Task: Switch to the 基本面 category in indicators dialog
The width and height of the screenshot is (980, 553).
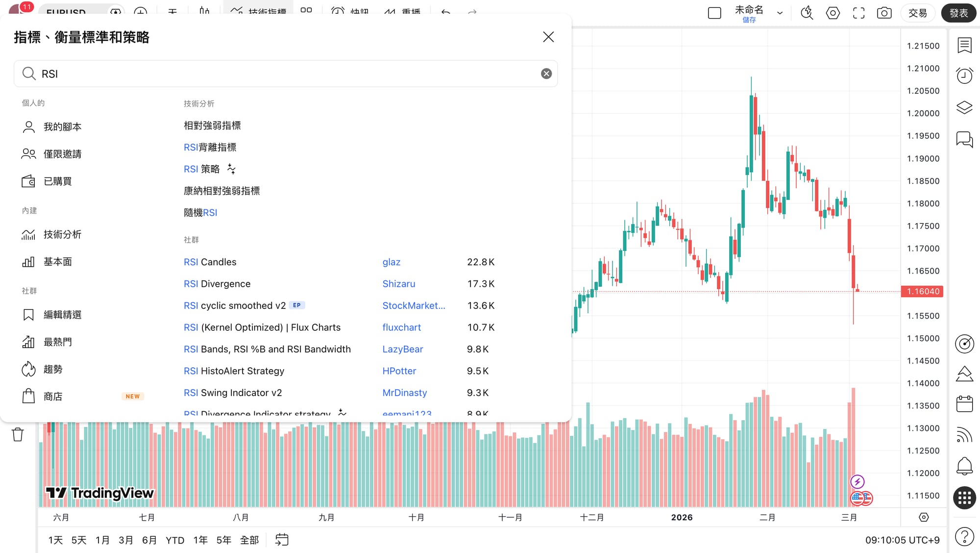Action: pyautogui.click(x=57, y=261)
